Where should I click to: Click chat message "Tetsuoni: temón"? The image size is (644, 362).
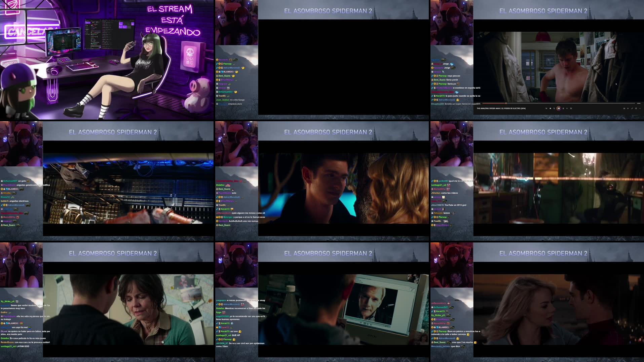pyautogui.click(x=442, y=213)
